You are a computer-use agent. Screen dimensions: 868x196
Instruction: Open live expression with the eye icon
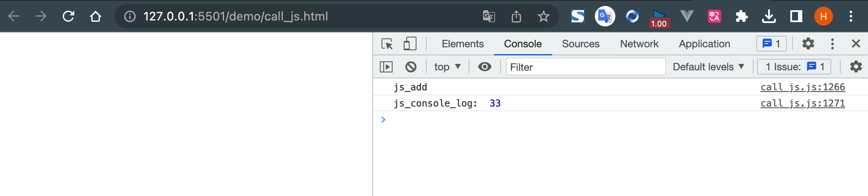click(x=484, y=67)
